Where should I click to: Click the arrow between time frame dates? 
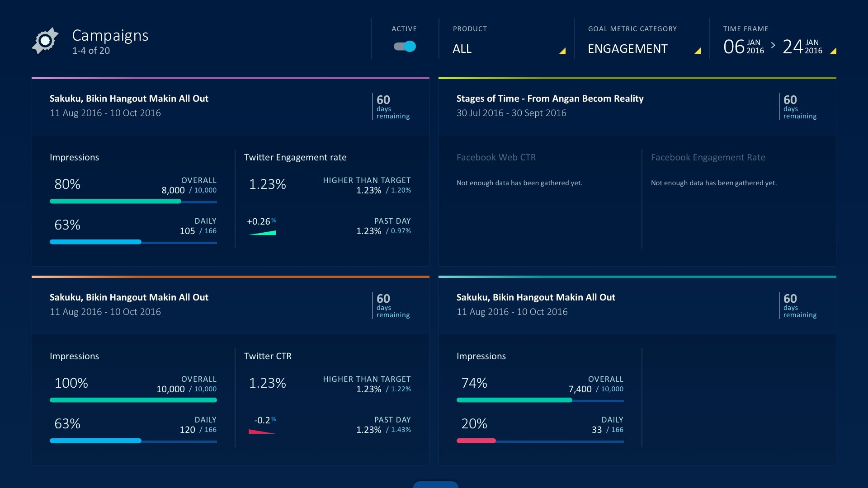pyautogui.click(x=773, y=45)
